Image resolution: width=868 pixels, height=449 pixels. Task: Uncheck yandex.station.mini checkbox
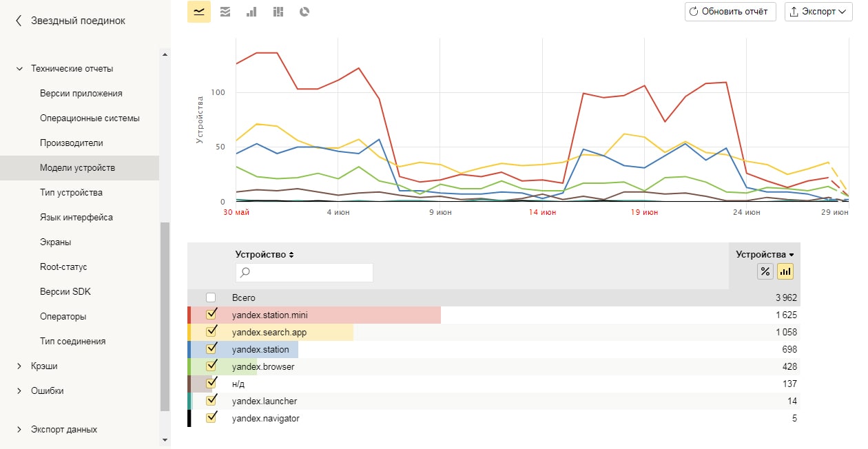click(x=211, y=314)
